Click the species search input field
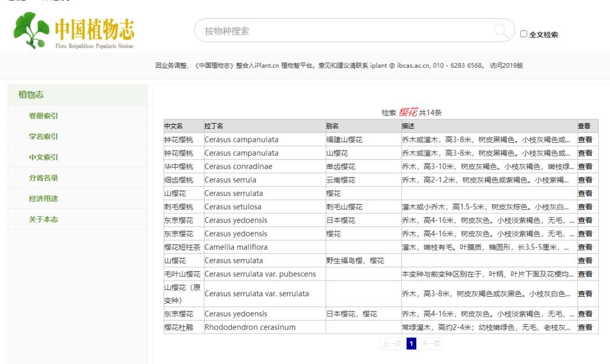Image resolution: width=610 pixels, height=364 pixels. (345, 30)
